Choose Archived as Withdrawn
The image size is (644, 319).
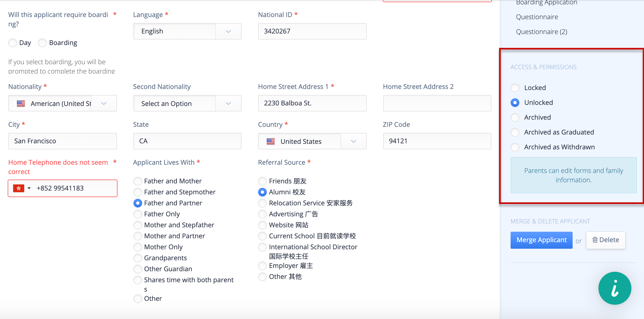tap(515, 147)
